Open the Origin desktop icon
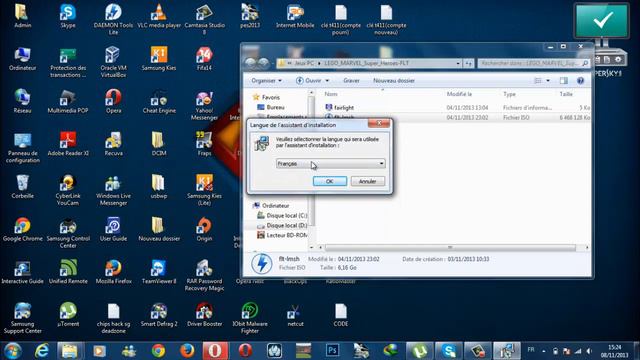The height and width of the screenshot is (360, 640). [x=204, y=229]
